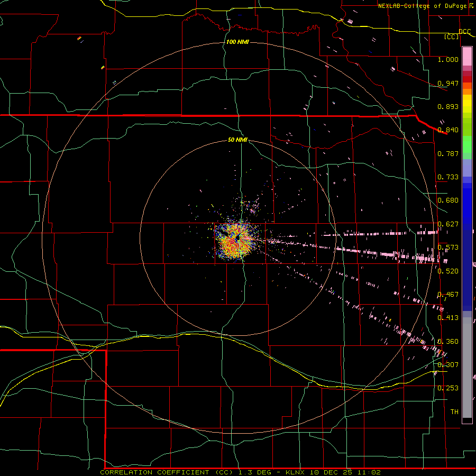Select the 0.893 scale value

(x=448, y=106)
